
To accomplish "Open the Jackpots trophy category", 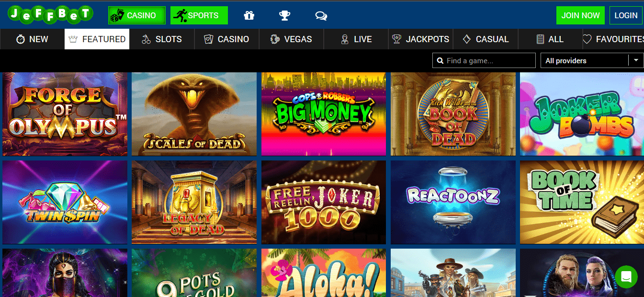I will [420, 39].
